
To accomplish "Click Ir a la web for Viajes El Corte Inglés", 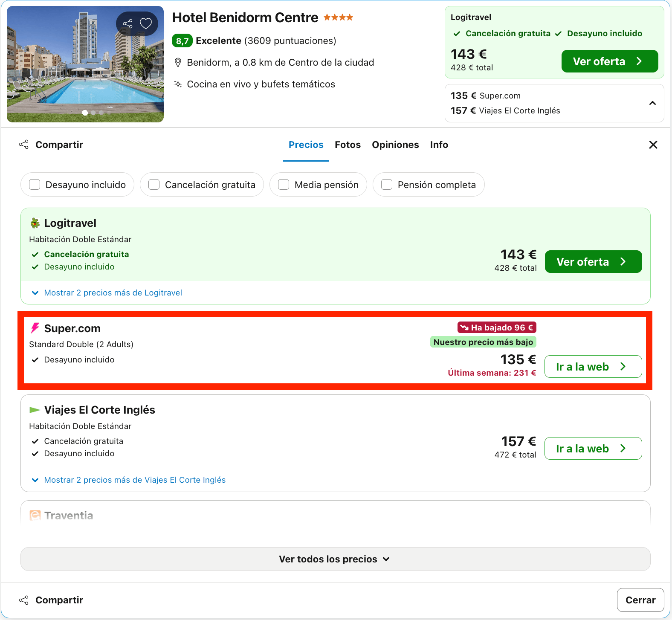I will tap(593, 449).
